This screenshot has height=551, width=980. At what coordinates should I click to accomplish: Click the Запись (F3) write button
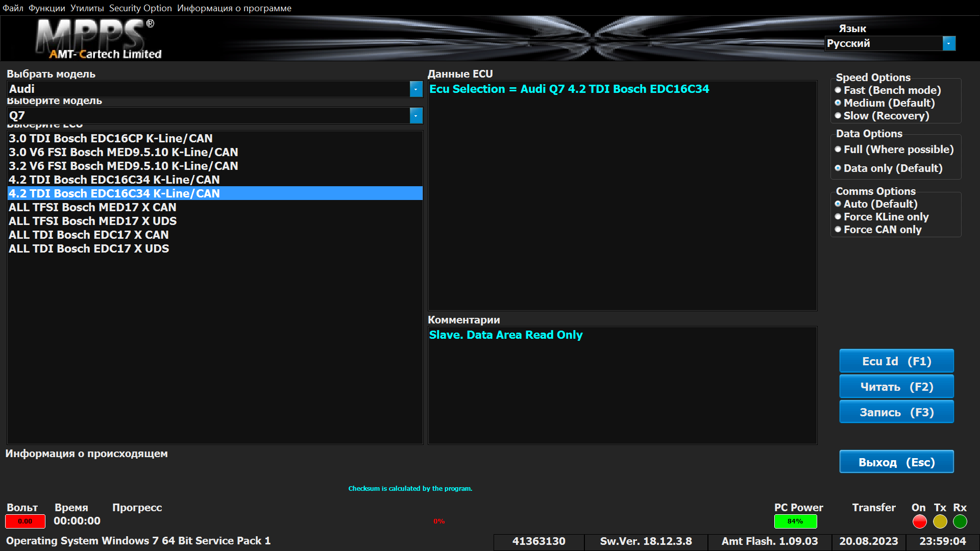pyautogui.click(x=896, y=412)
